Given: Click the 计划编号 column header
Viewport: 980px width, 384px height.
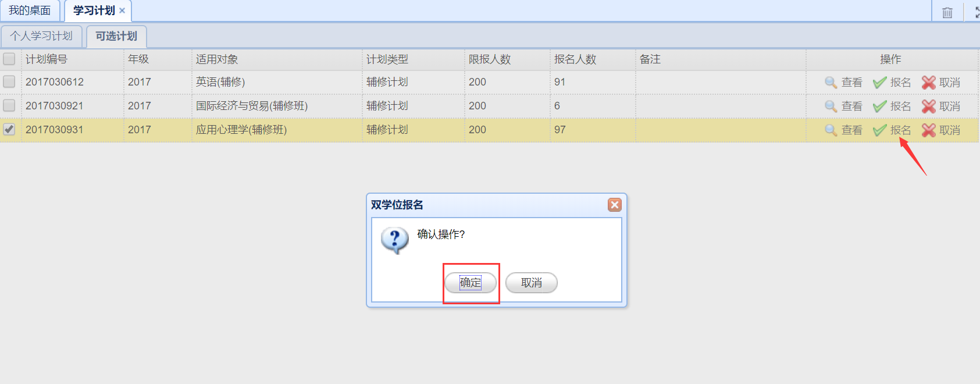Looking at the screenshot, I should coord(47,59).
